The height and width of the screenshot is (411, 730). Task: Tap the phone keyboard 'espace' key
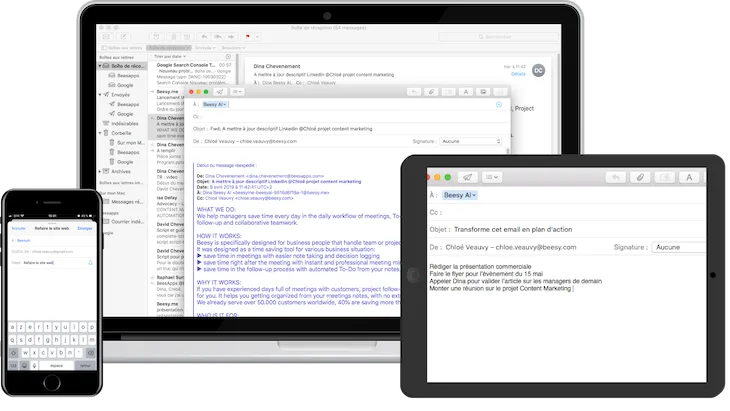pos(57,366)
